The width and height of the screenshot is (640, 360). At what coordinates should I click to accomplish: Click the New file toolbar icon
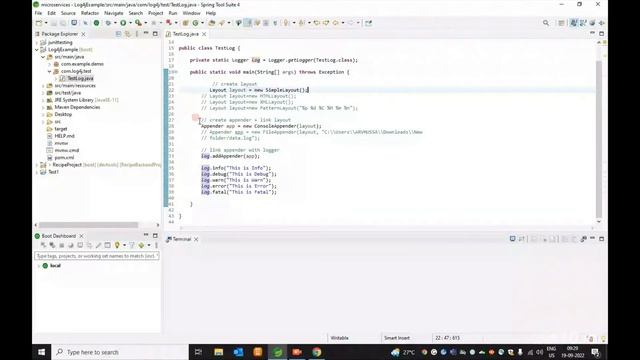click(x=39, y=23)
